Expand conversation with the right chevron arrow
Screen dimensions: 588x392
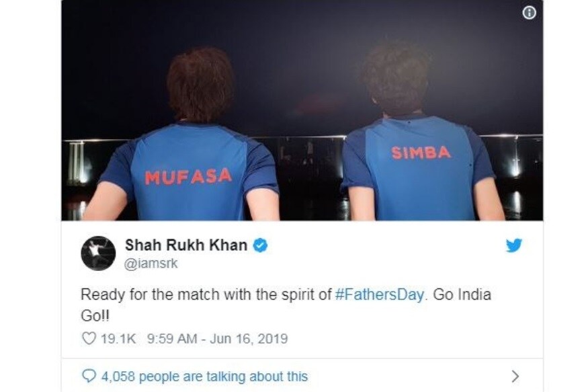coord(515,376)
